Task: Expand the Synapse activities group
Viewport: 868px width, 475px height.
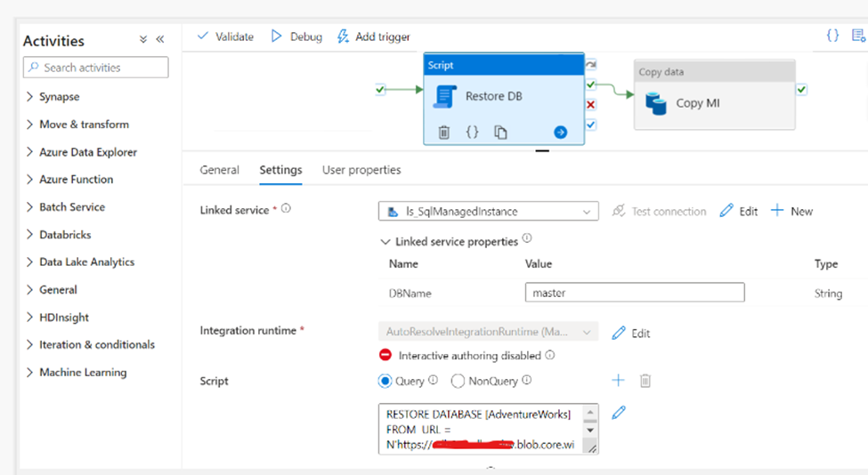Action: tap(29, 97)
